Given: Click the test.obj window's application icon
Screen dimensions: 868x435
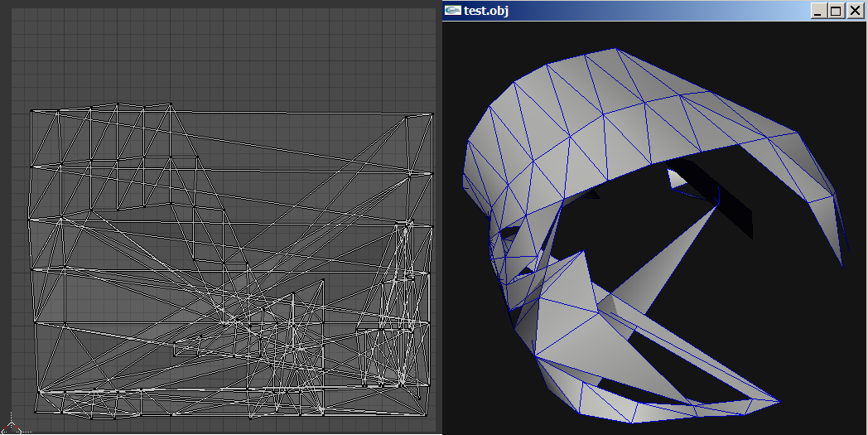Looking at the screenshot, I should click(453, 11).
